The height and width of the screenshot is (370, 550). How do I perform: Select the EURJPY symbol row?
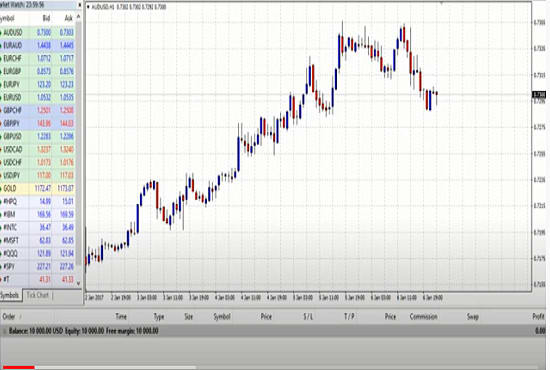point(38,85)
